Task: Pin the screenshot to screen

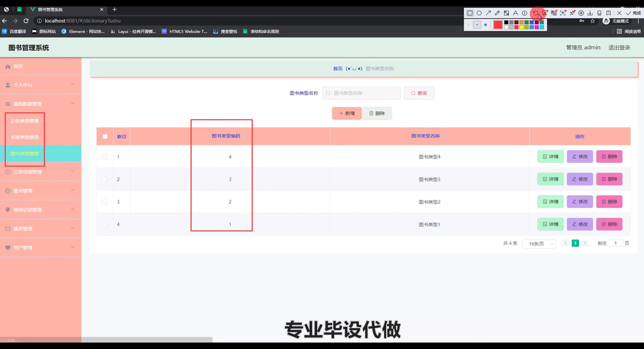Action: (572, 13)
